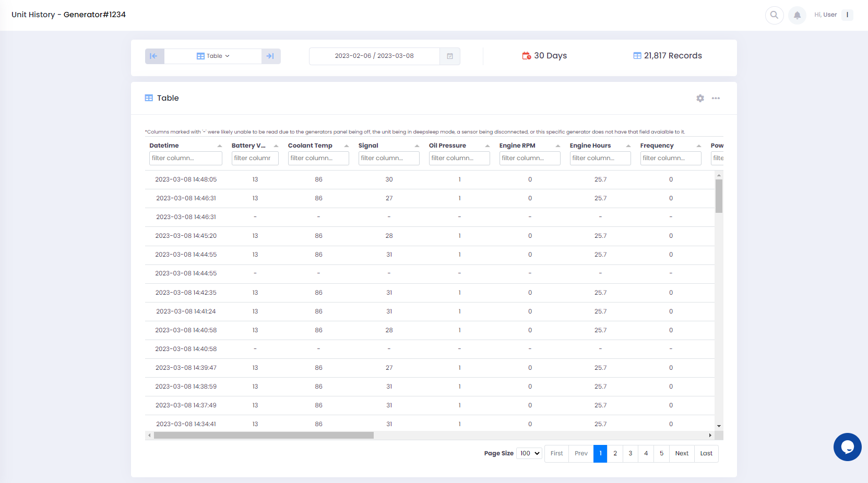Screen dimensions: 868x483
Task: Click the Signal filter column field
Action: click(389, 158)
